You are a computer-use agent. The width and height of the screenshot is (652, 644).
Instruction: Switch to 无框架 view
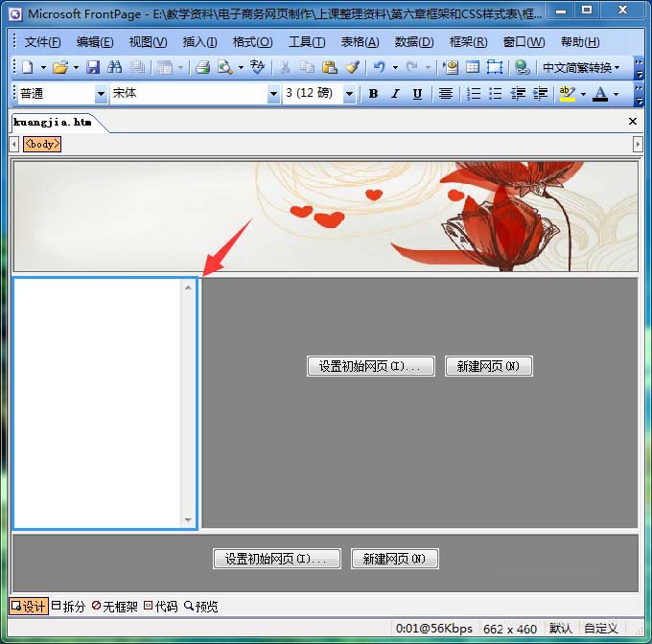tap(115, 607)
